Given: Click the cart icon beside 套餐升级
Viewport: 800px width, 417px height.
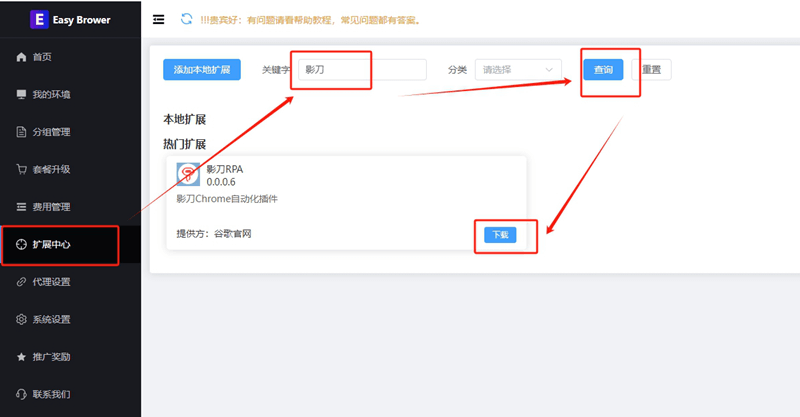Looking at the screenshot, I should [x=21, y=169].
